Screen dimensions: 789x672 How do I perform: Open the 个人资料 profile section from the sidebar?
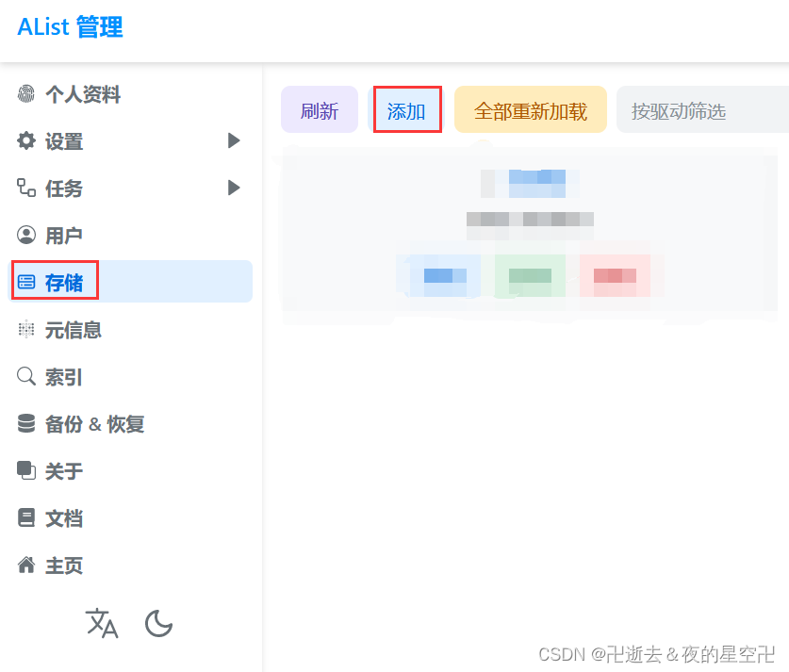click(x=27, y=94)
